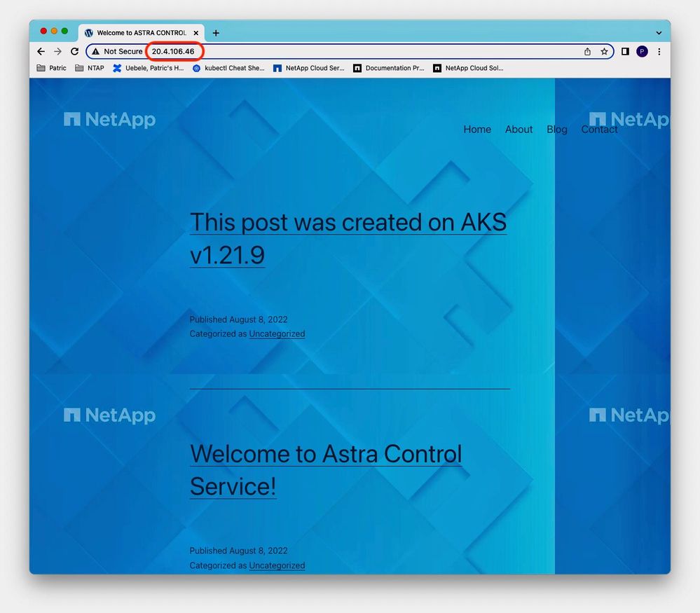Open the NetApp Cloud Ser... bookmark

click(x=309, y=68)
